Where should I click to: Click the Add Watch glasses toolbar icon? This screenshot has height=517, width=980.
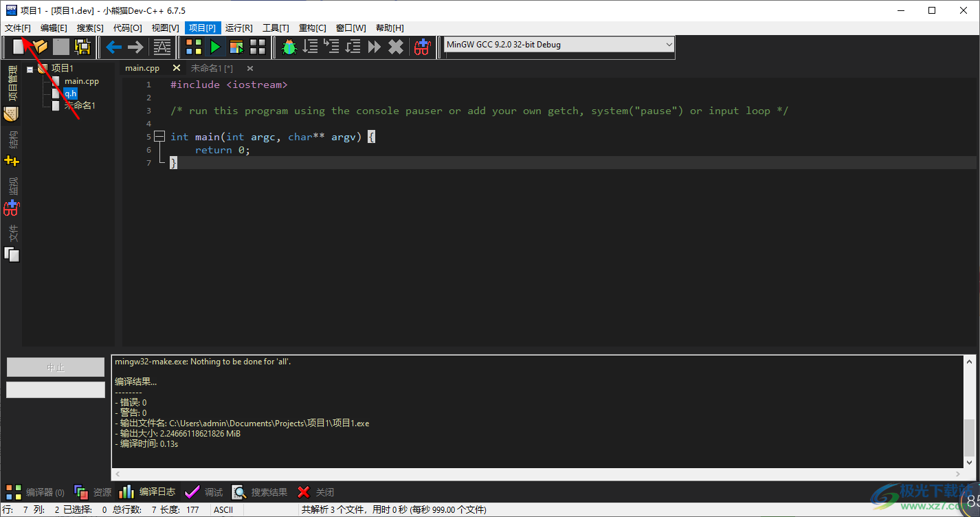pyautogui.click(x=422, y=47)
